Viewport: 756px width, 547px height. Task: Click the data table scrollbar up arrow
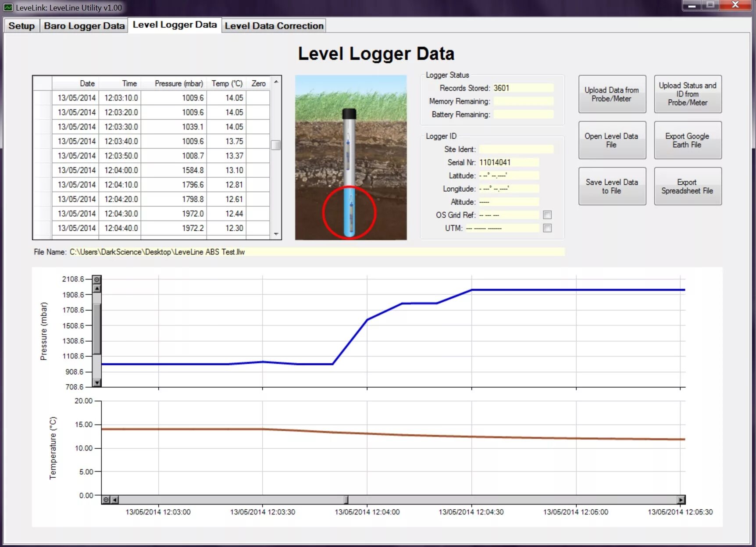pos(276,82)
